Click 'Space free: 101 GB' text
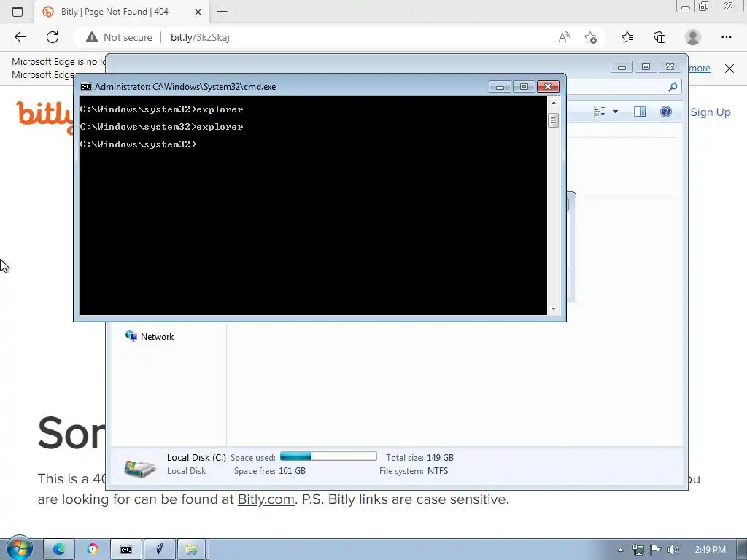The width and height of the screenshot is (747, 560). pos(270,471)
